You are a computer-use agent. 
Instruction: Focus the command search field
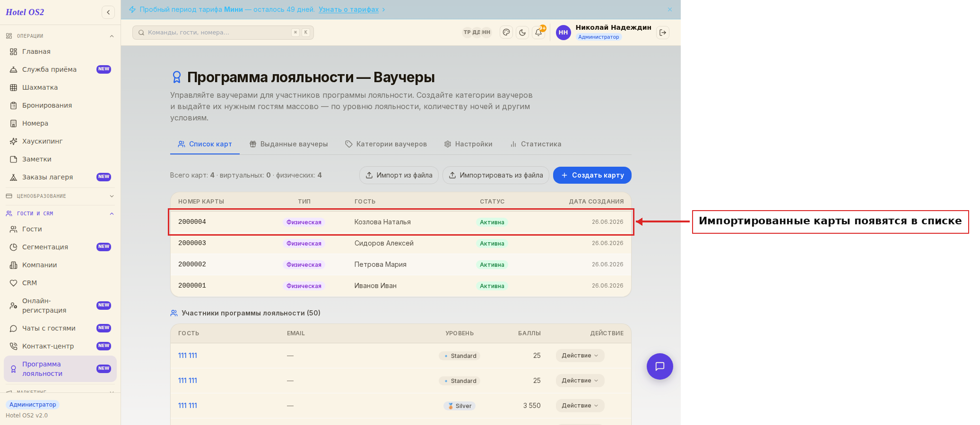223,33
